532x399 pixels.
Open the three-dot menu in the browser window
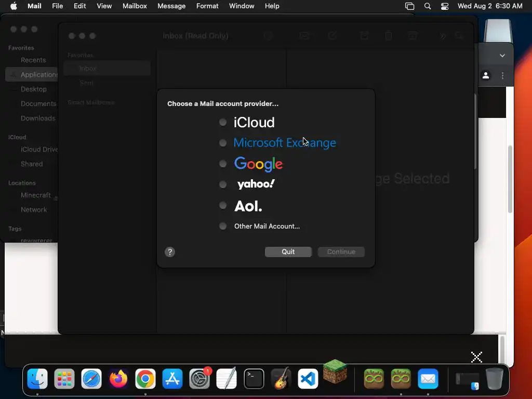tap(502, 75)
